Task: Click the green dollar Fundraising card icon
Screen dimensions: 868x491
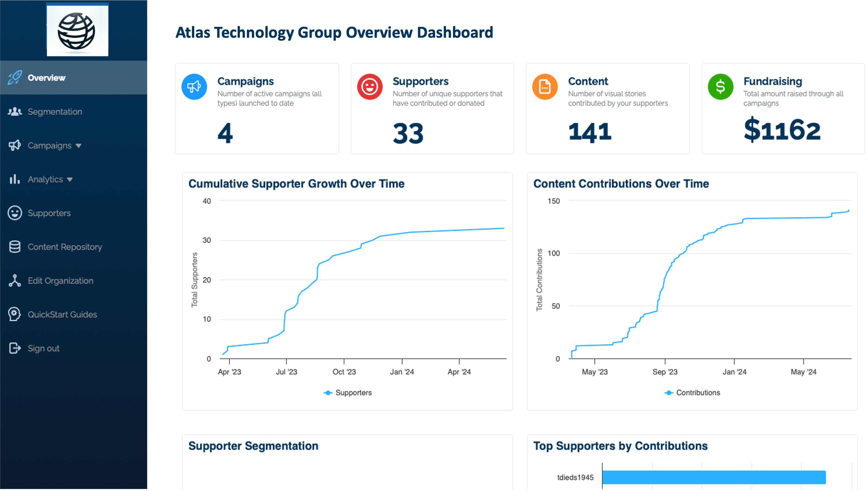Action: coord(720,87)
